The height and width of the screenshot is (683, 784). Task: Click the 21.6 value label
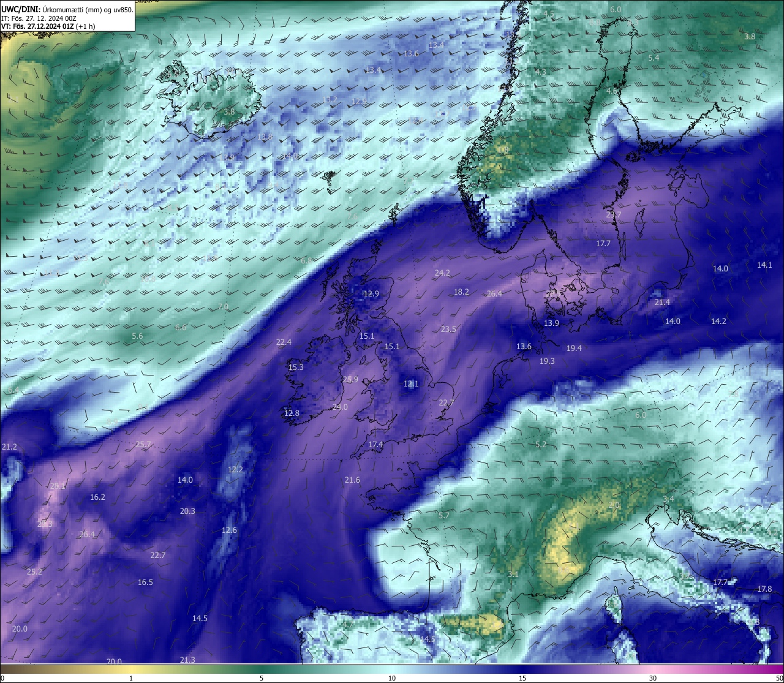pyautogui.click(x=352, y=480)
